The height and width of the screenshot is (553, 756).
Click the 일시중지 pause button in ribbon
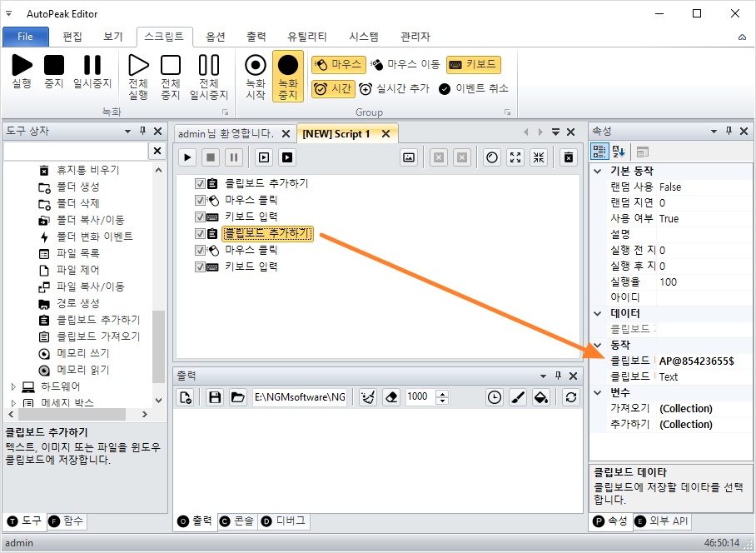tap(92, 72)
